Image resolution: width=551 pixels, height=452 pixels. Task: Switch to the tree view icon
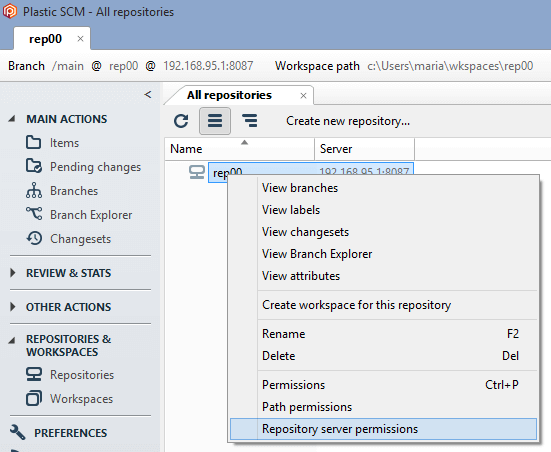point(249,121)
